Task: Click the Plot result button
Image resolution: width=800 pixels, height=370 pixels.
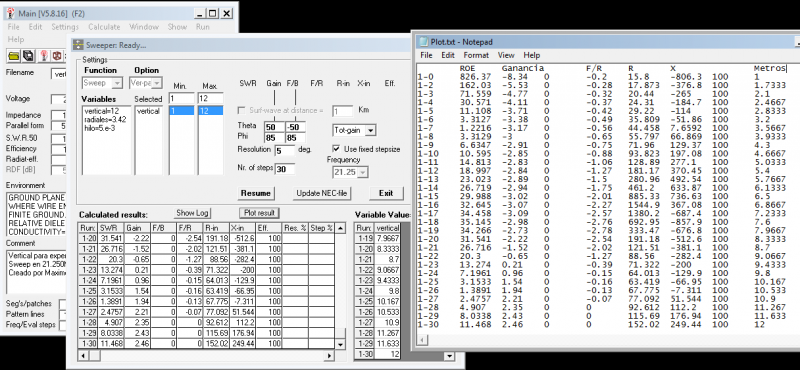Action: [x=259, y=213]
